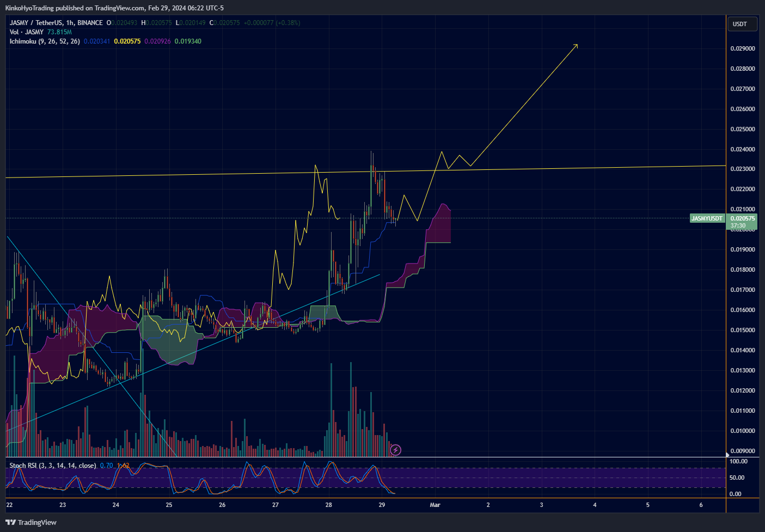Click the 0.013000 price axis label
This screenshot has height=532, width=765.
743,370
